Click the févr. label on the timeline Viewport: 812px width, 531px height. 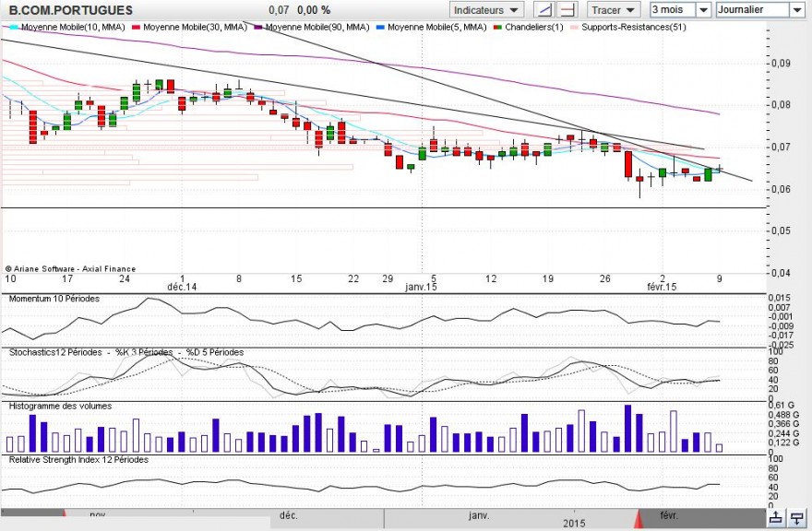tap(669, 515)
